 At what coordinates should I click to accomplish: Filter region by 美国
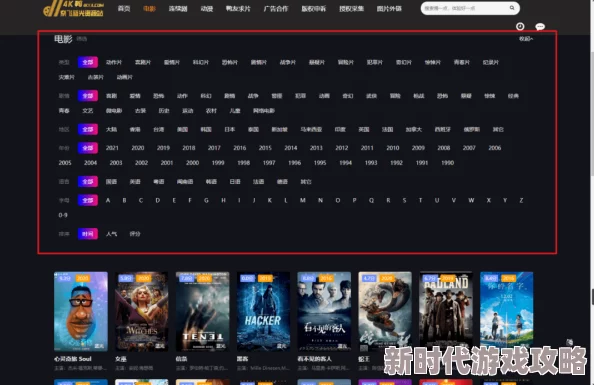(183, 129)
